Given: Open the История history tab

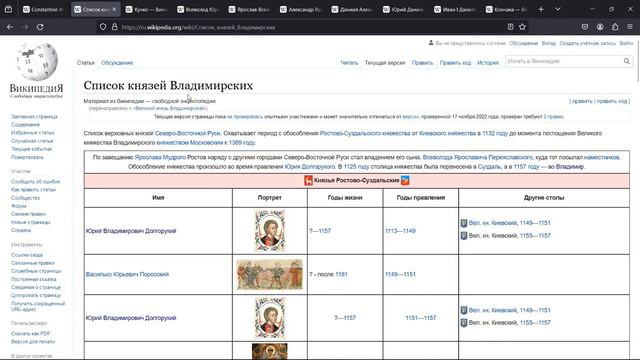Looking at the screenshot, I should click(488, 63).
